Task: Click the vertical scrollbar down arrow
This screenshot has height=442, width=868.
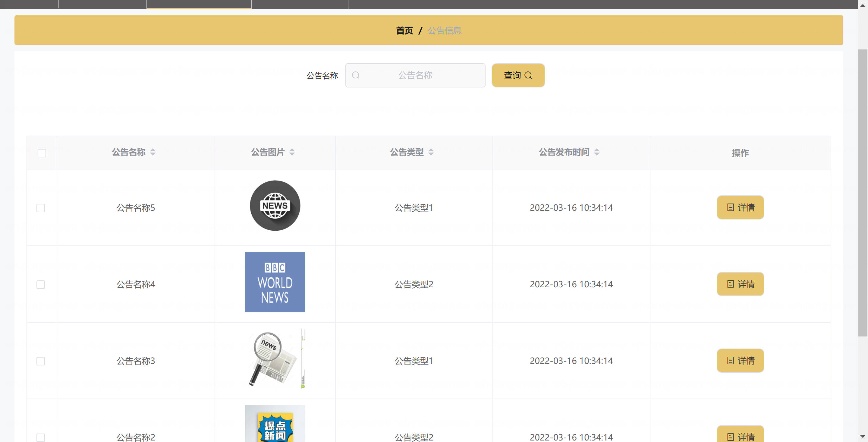Action: click(863, 437)
